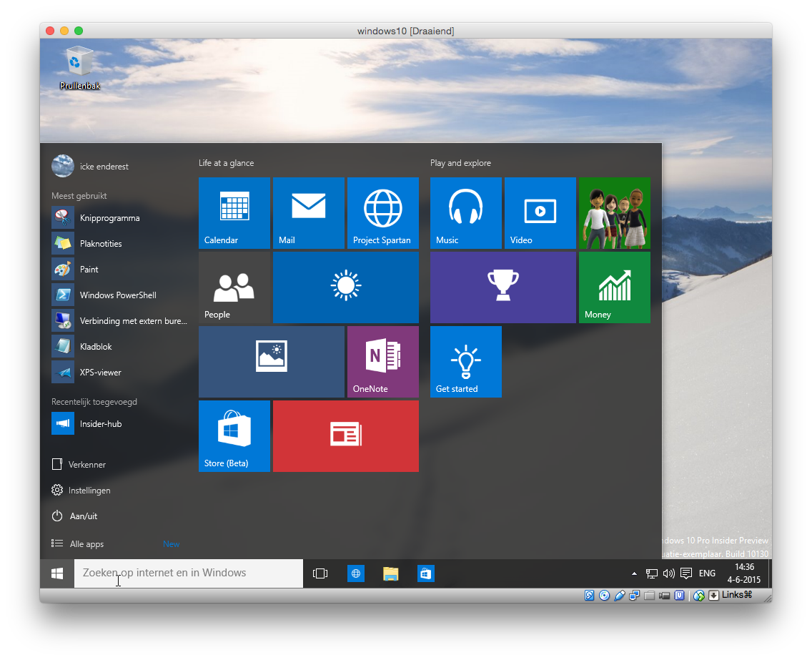
Task: Open Windows PowerShell from the list
Action: 118,295
